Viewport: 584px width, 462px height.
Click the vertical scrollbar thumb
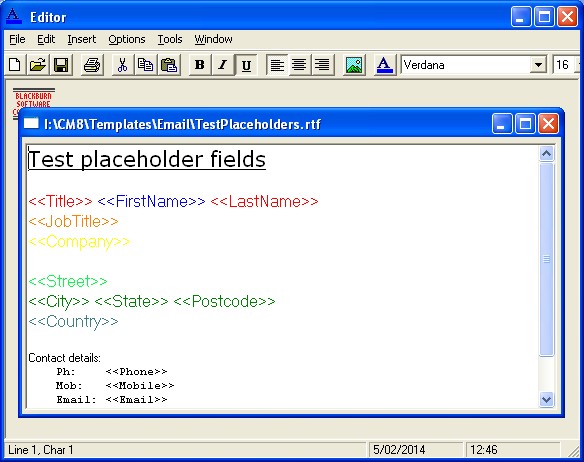[x=546, y=259]
